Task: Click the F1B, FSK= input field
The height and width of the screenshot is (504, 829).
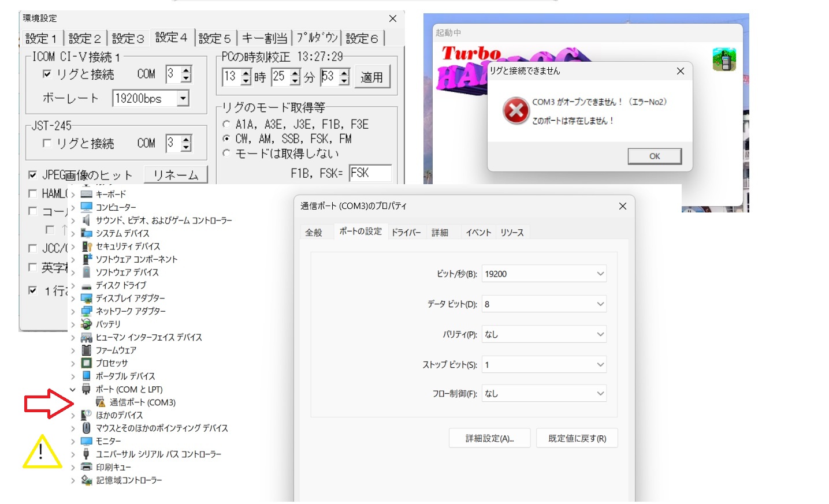Action: pos(370,173)
